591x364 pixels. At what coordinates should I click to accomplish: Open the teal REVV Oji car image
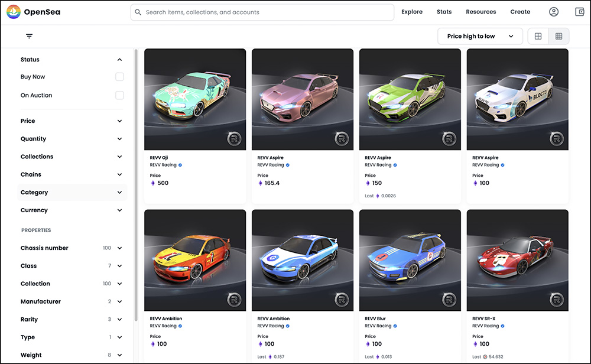click(195, 99)
